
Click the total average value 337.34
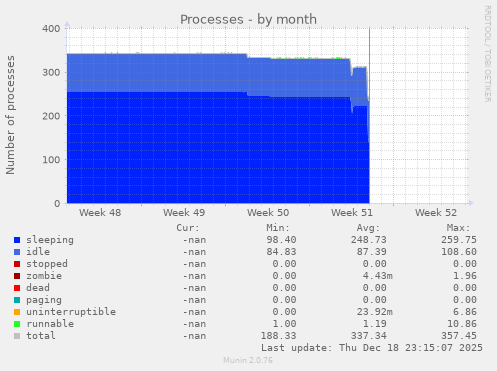(368, 336)
